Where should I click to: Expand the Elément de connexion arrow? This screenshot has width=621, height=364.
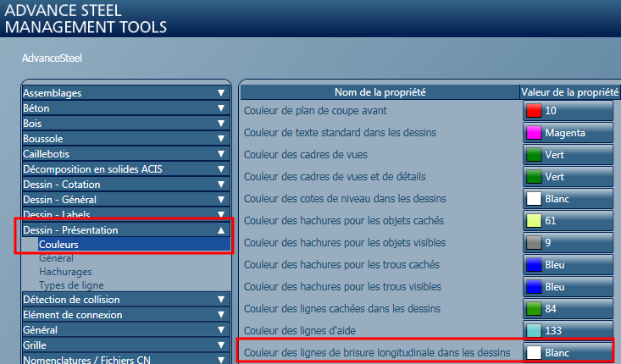point(221,315)
